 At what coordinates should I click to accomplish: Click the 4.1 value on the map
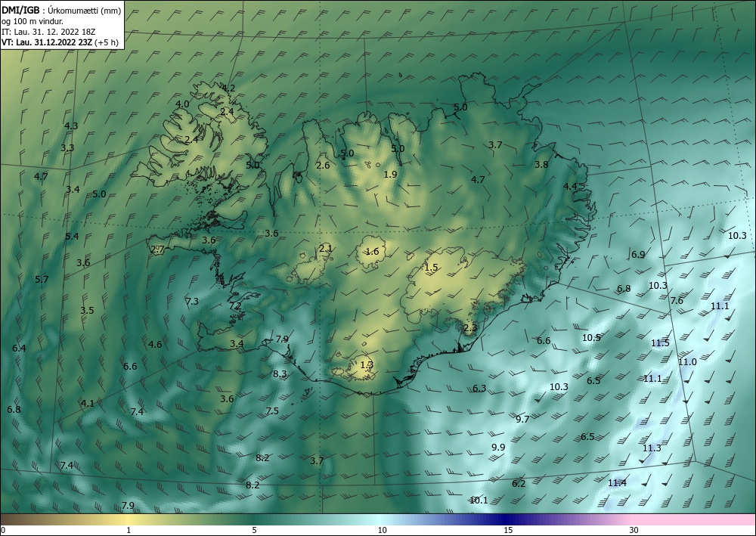(88, 403)
